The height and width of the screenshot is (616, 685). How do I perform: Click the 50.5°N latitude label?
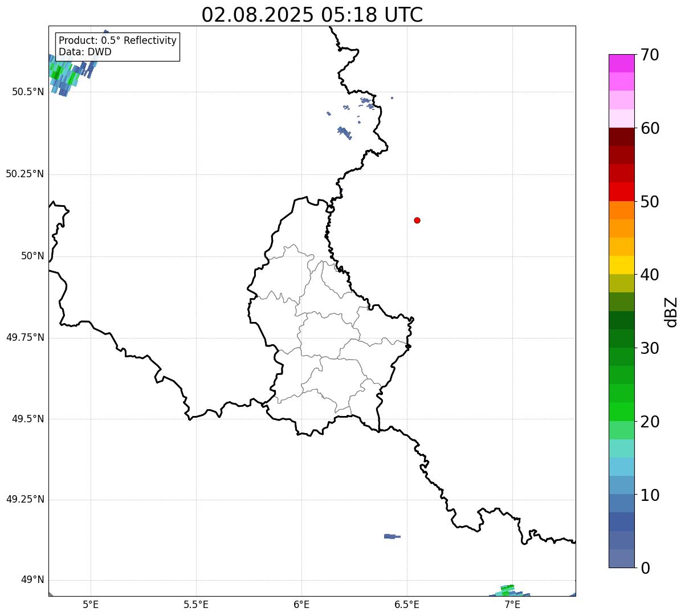click(x=28, y=92)
